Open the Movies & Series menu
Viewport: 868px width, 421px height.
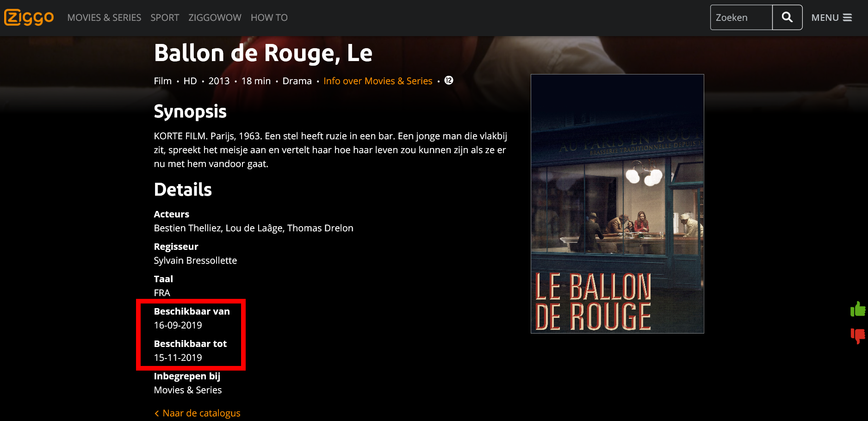104,18
